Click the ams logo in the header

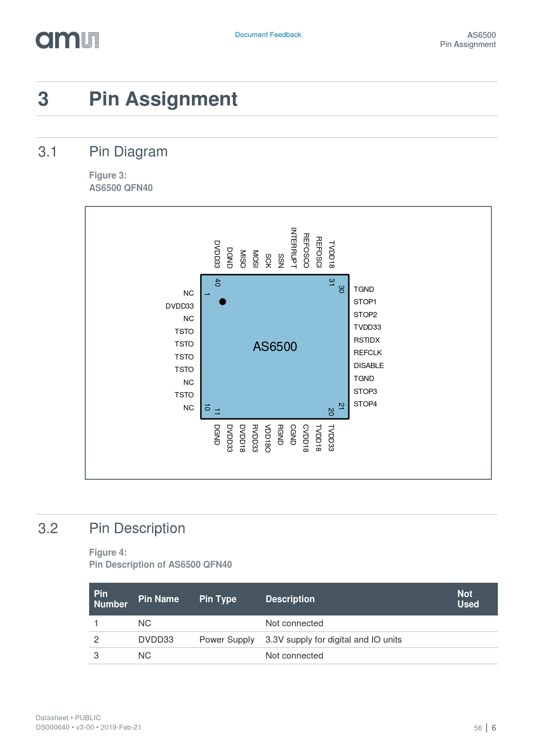click(x=67, y=40)
